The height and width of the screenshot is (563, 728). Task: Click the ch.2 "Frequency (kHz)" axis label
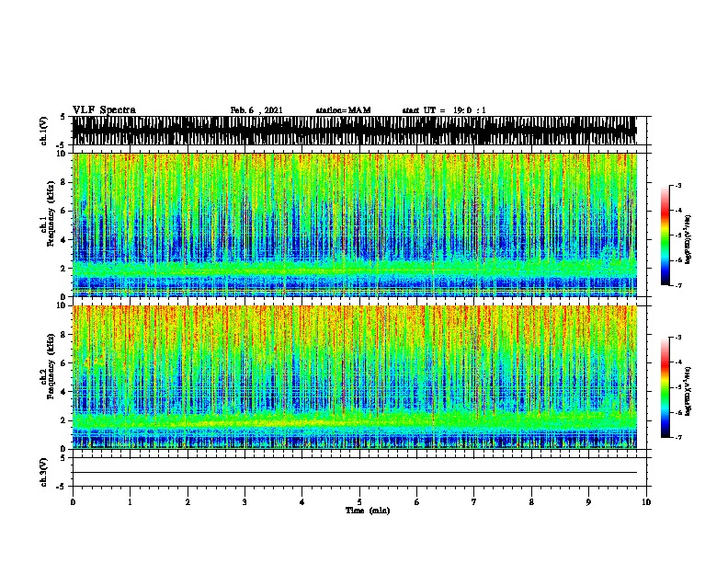[51, 366]
